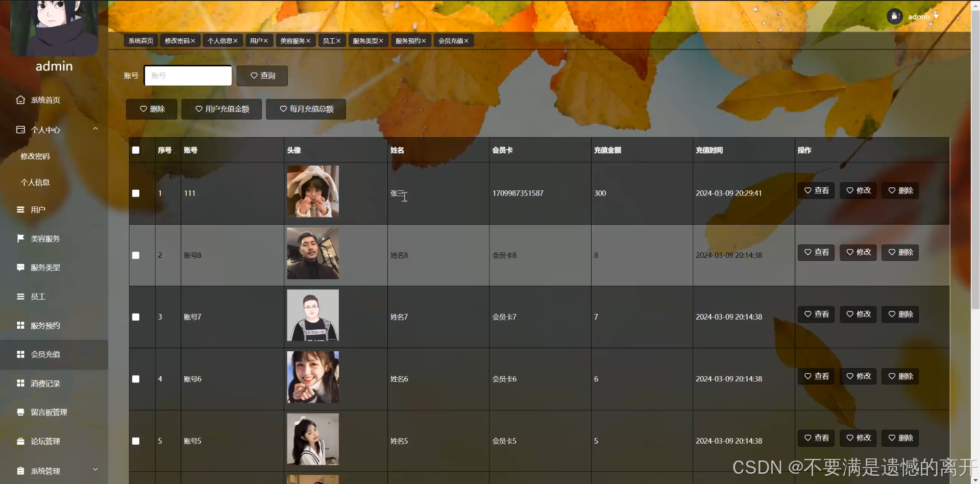Click the briefcase icon for 论坛管理
This screenshot has height=484, width=980.
click(20, 441)
